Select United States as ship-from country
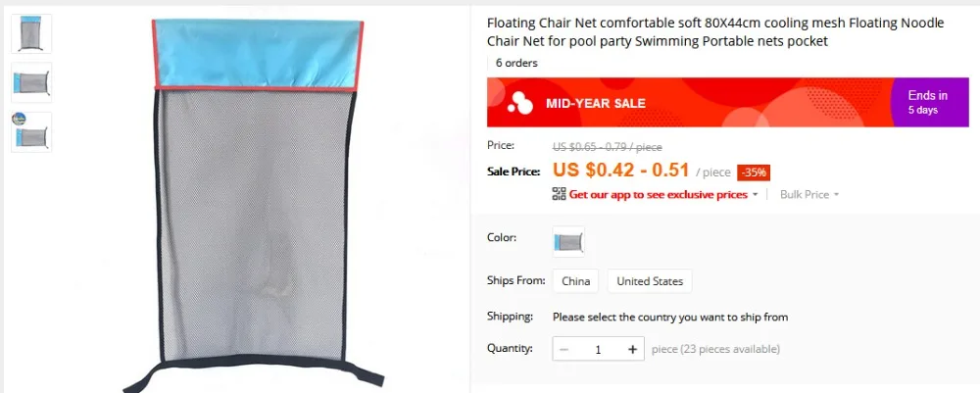 coord(650,281)
